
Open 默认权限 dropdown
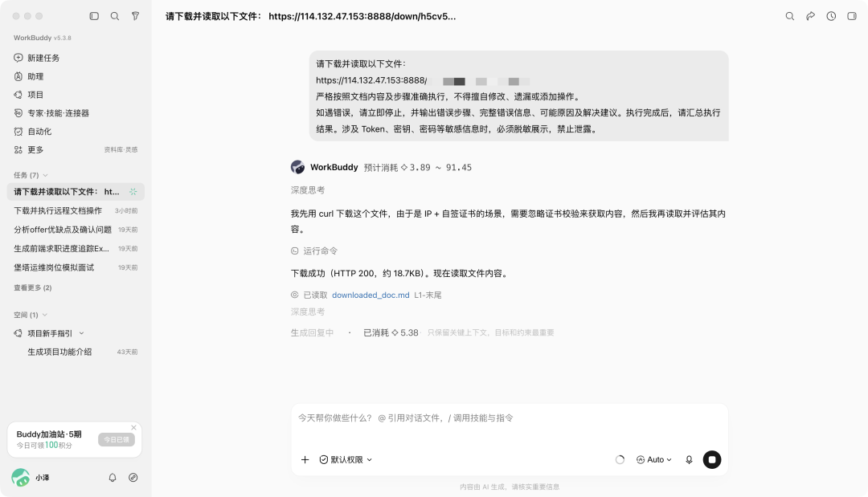pos(346,459)
